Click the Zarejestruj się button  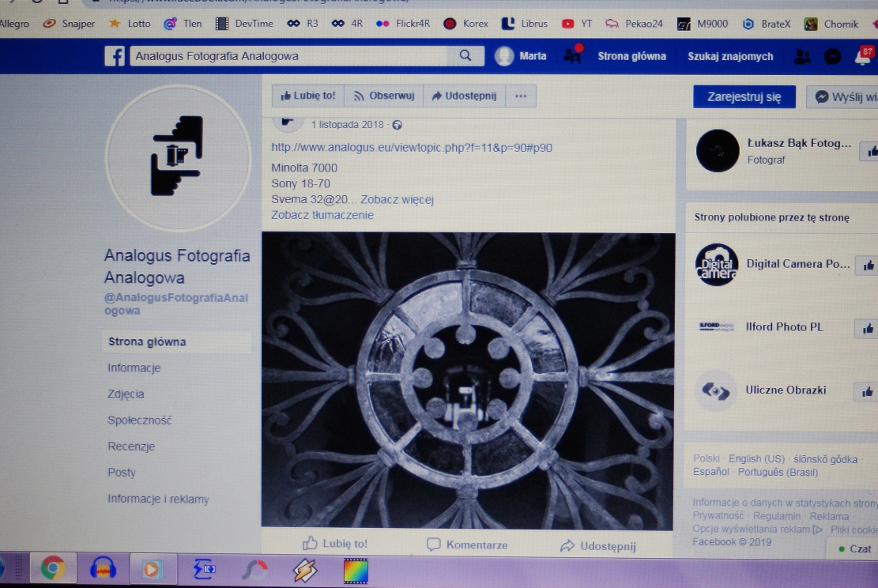pyautogui.click(x=744, y=96)
